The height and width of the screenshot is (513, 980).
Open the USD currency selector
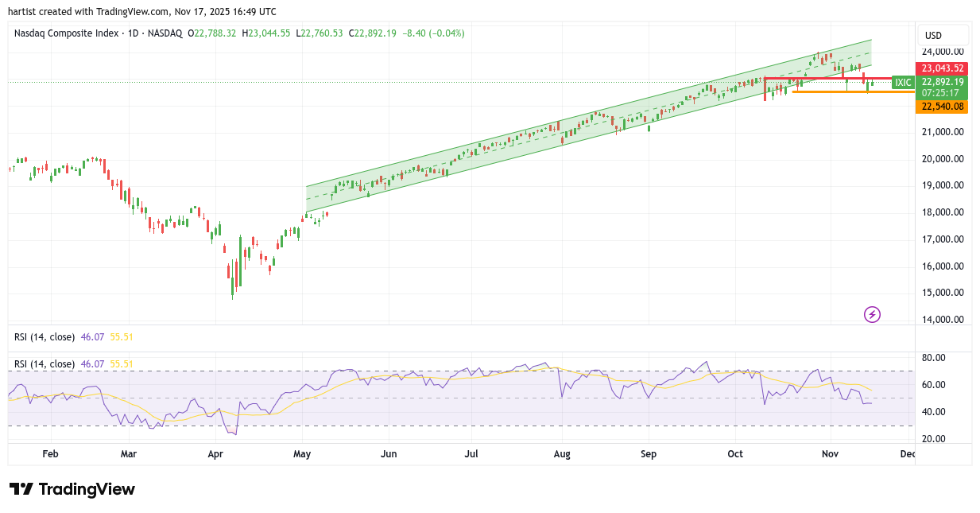pos(934,36)
